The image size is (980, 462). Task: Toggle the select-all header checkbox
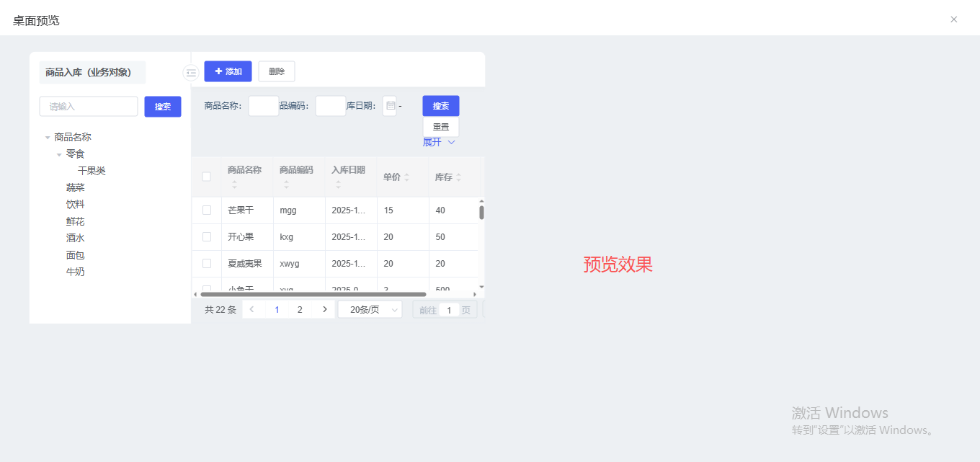pyautogui.click(x=207, y=177)
